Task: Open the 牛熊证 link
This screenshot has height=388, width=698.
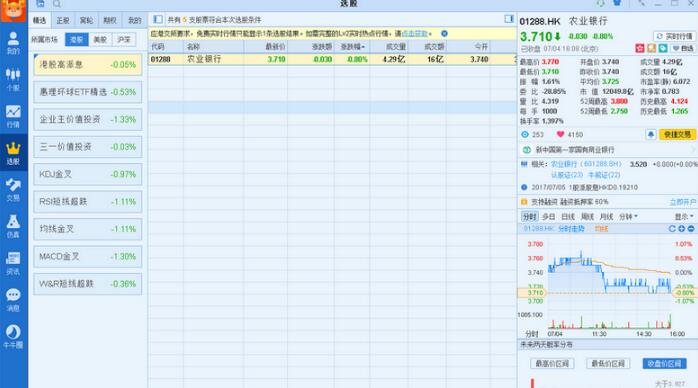Action: 604,175
